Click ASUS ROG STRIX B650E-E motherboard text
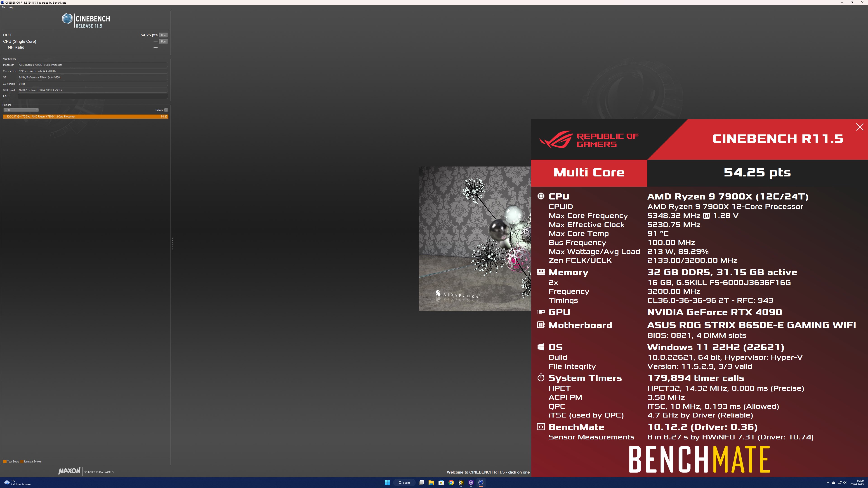Viewport: 868px width, 488px height. (751, 325)
